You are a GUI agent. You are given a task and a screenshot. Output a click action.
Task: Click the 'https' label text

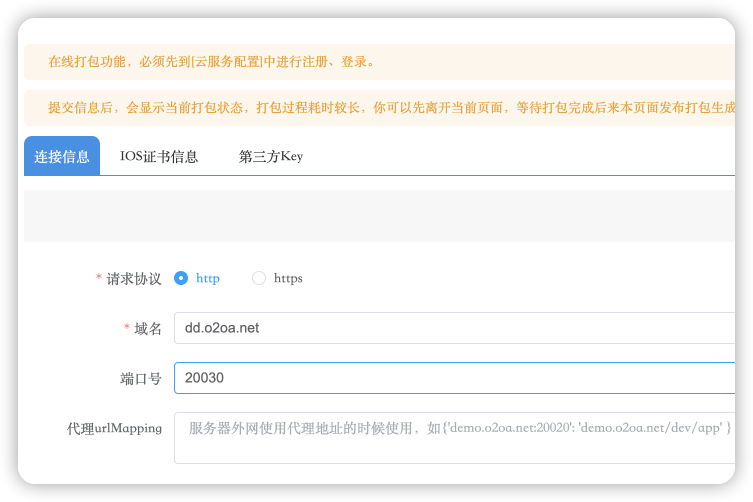(x=288, y=278)
